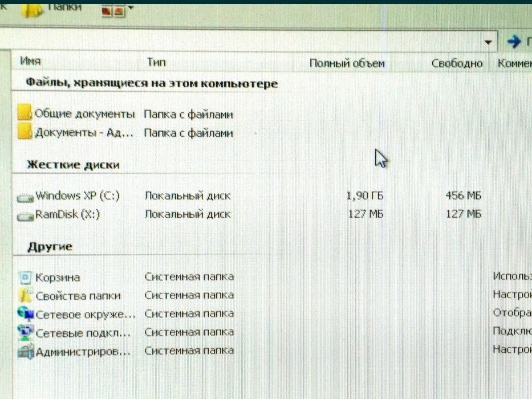Click RamDisk's 127 МБ total size value
This screenshot has width=532, height=399.
(366, 214)
